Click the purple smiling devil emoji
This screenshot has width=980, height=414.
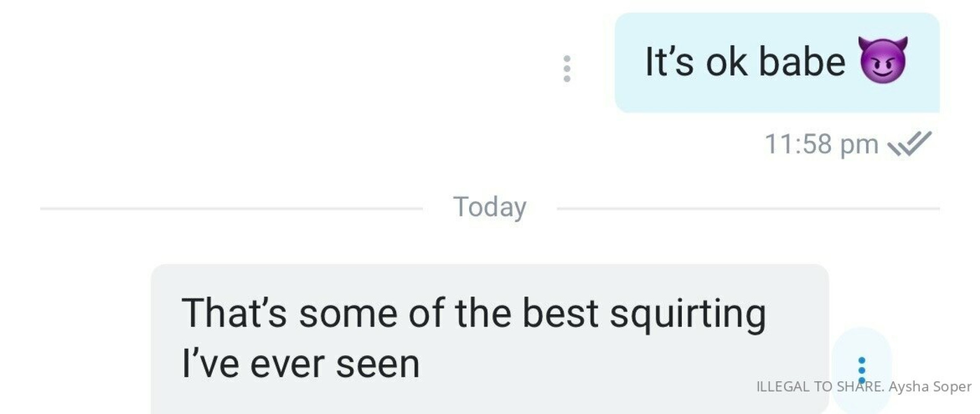[x=883, y=60]
